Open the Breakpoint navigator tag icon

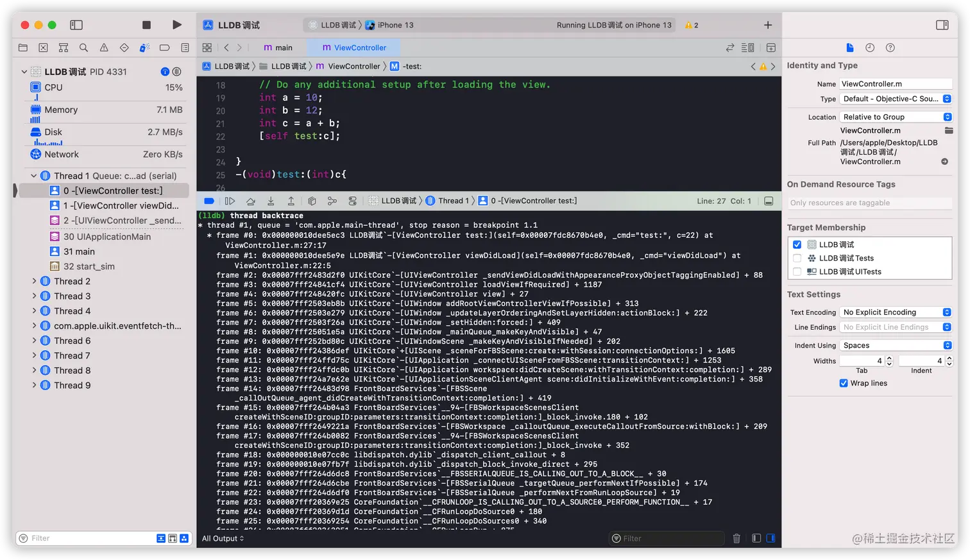[x=164, y=47]
